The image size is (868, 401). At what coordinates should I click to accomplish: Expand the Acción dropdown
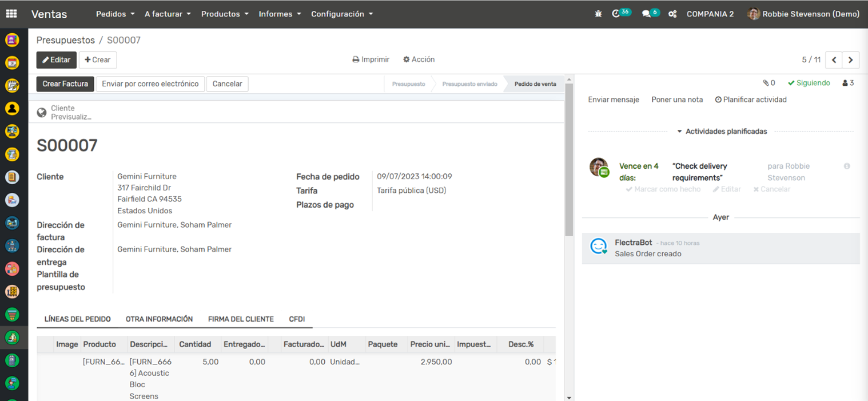click(x=419, y=59)
